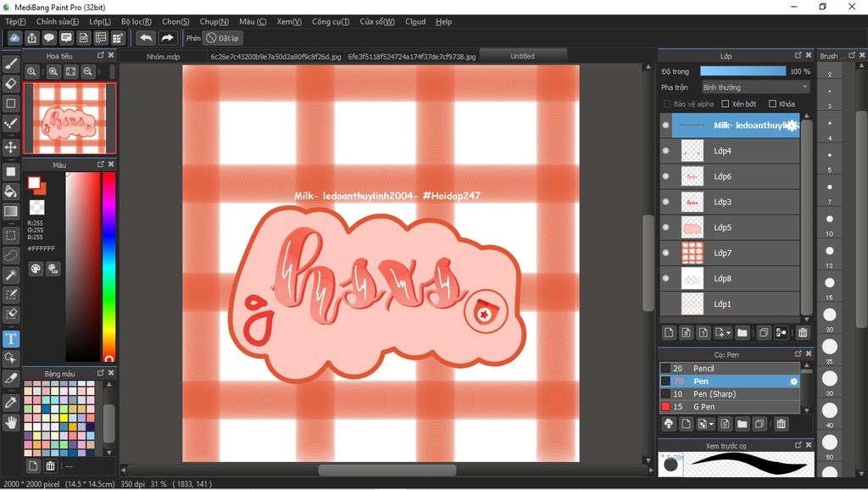Adjust the Độ trong opacity slider
This screenshot has height=490, width=868.
point(743,71)
